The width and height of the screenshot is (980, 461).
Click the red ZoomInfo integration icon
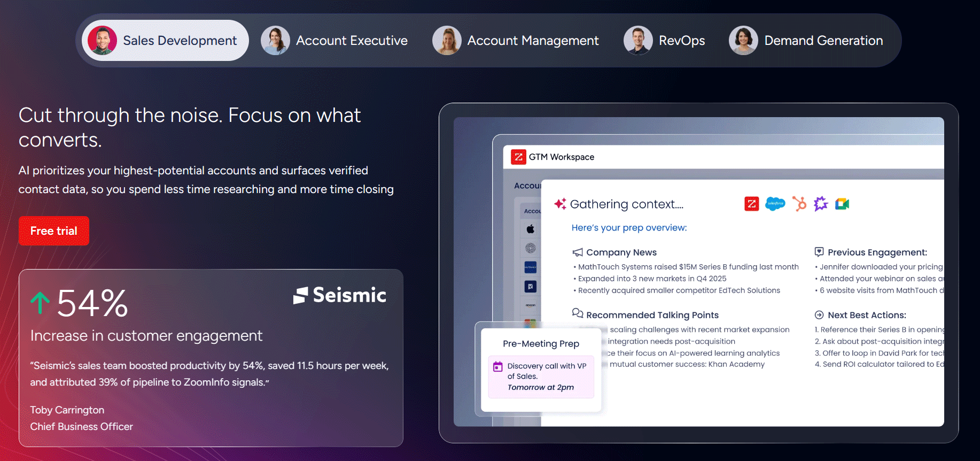[x=752, y=204]
